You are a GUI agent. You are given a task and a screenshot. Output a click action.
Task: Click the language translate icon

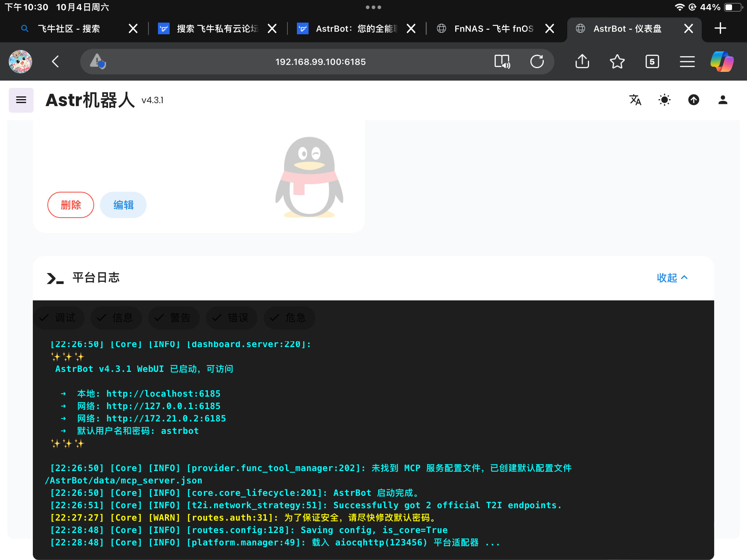[x=635, y=100]
